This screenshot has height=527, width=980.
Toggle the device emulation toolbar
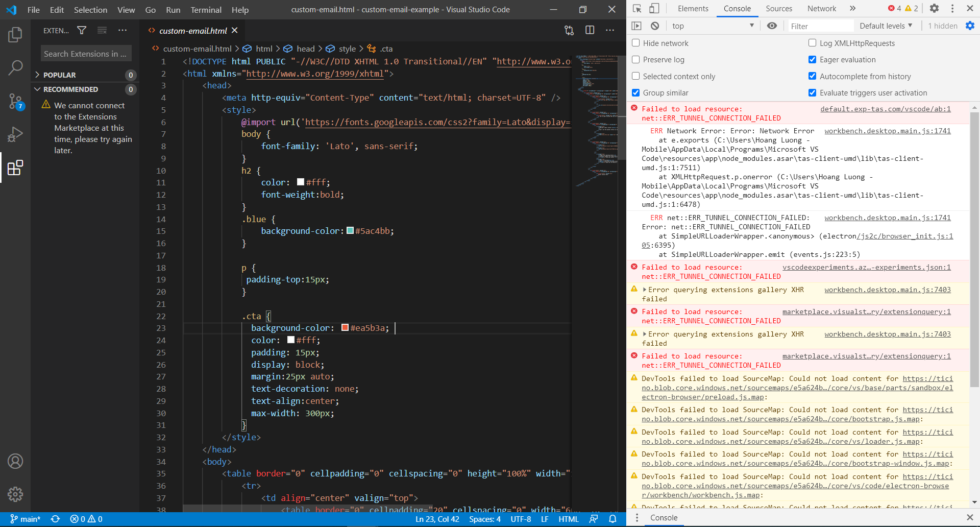pos(653,9)
